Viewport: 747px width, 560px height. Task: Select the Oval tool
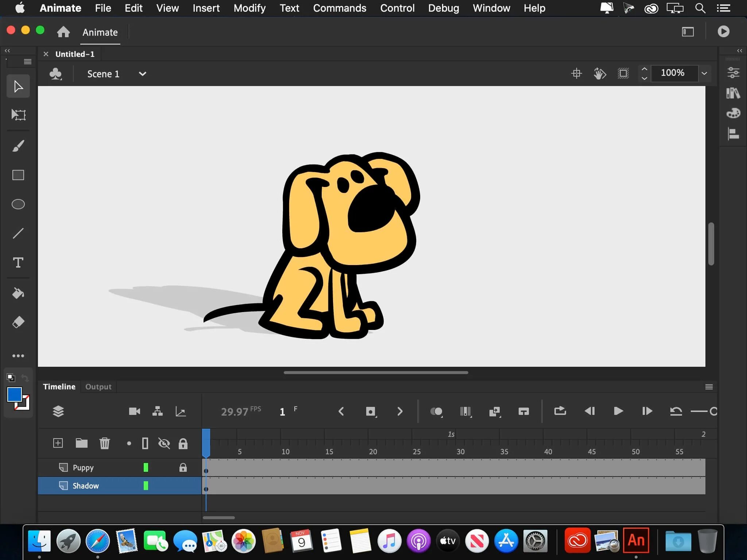pos(17,205)
